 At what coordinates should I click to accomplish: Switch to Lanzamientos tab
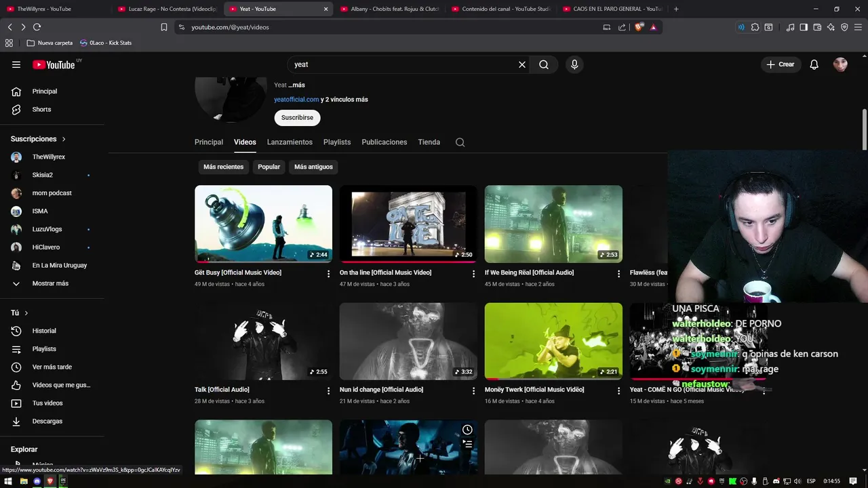tap(290, 142)
